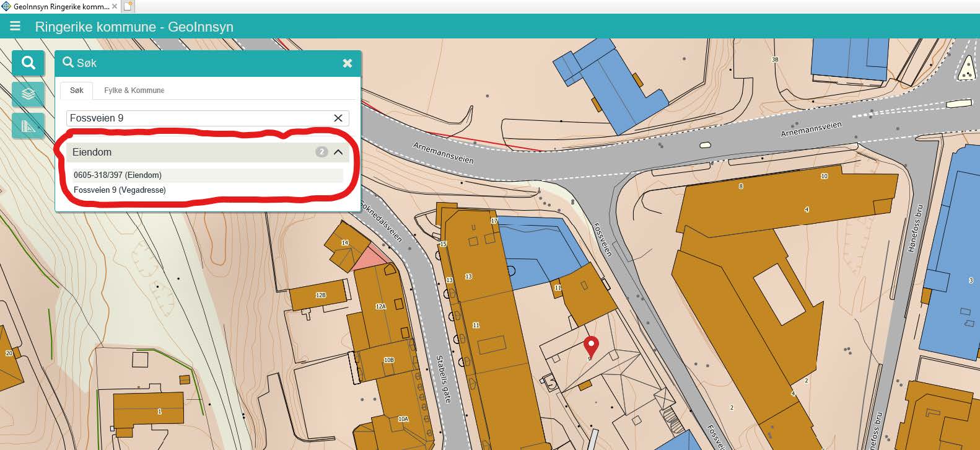Open the hamburger main menu

coord(15,27)
